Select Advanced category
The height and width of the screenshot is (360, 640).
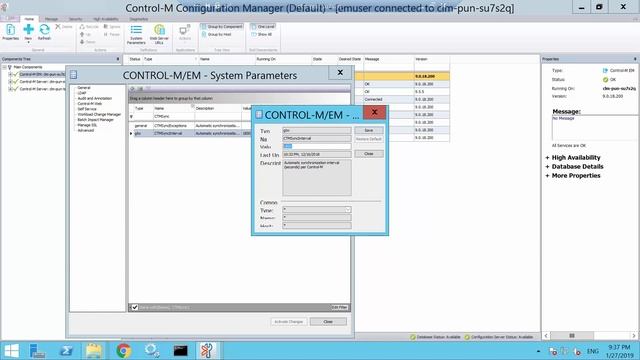coord(85,130)
